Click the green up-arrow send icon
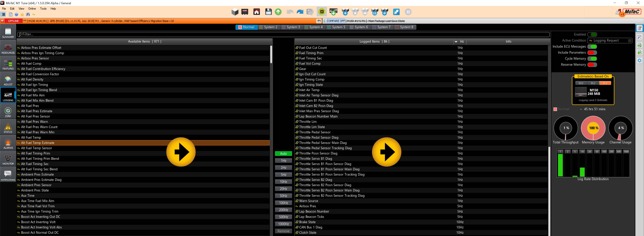 pos(278,12)
